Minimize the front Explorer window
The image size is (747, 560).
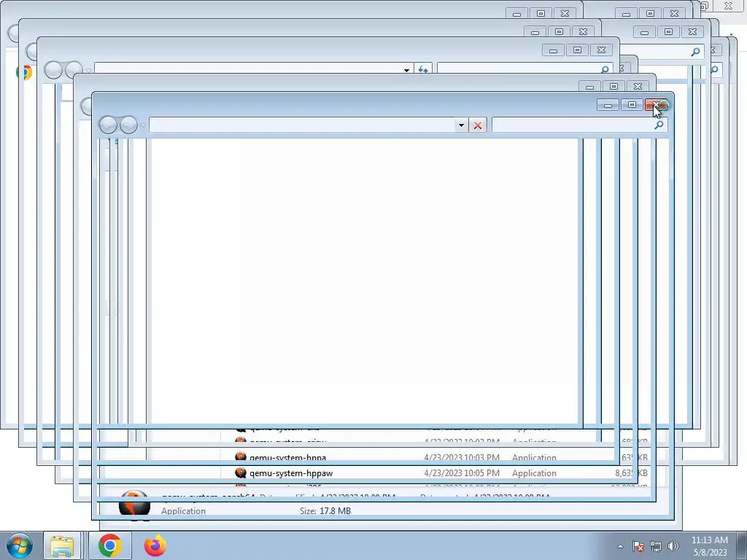coord(608,105)
